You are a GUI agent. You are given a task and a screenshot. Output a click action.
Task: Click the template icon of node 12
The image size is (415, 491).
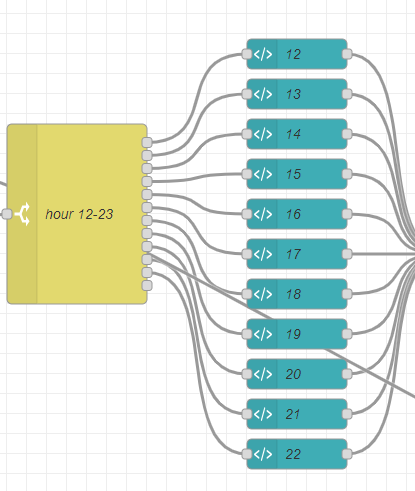[x=263, y=54]
